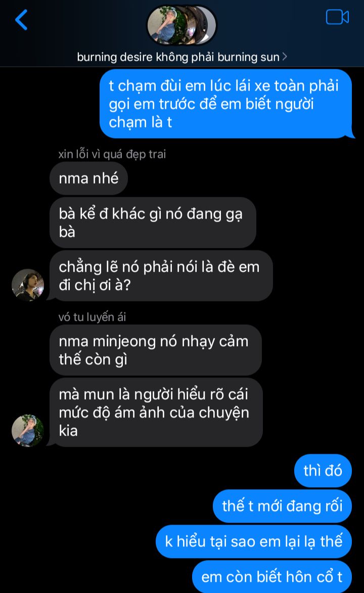
Task: Tap the avatar beside 'chẳng lẽ nó phải nói' message
Action: click(x=28, y=285)
